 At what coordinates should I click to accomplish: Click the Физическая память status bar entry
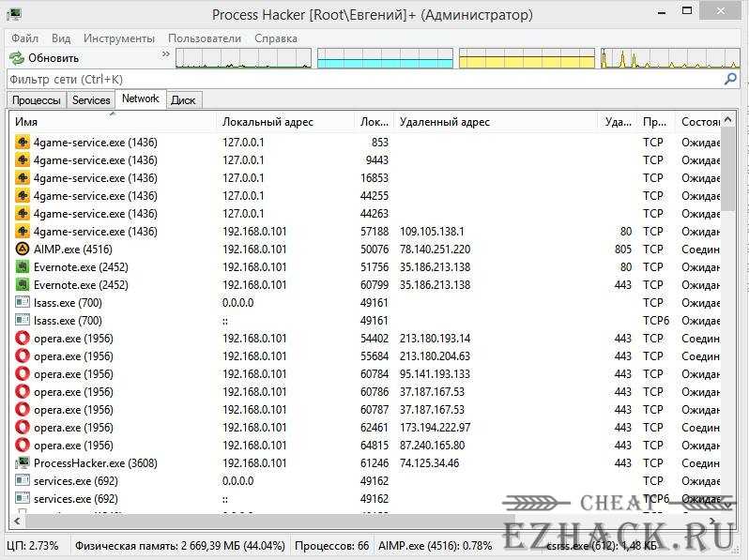180,546
